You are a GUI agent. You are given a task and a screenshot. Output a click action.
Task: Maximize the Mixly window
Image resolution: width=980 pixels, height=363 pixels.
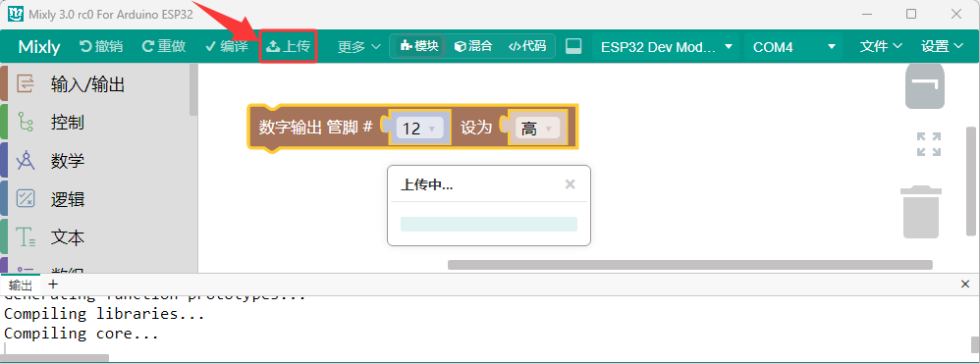911,14
